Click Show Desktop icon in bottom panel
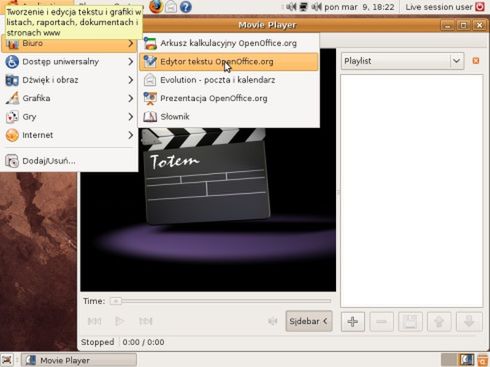 tap(7, 360)
